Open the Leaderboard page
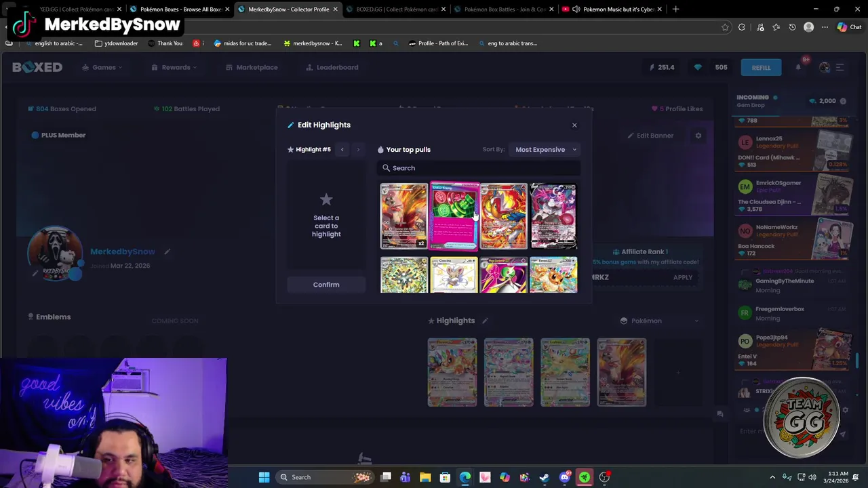Image resolution: width=868 pixels, height=488 pixels. [x=332, y=67]
